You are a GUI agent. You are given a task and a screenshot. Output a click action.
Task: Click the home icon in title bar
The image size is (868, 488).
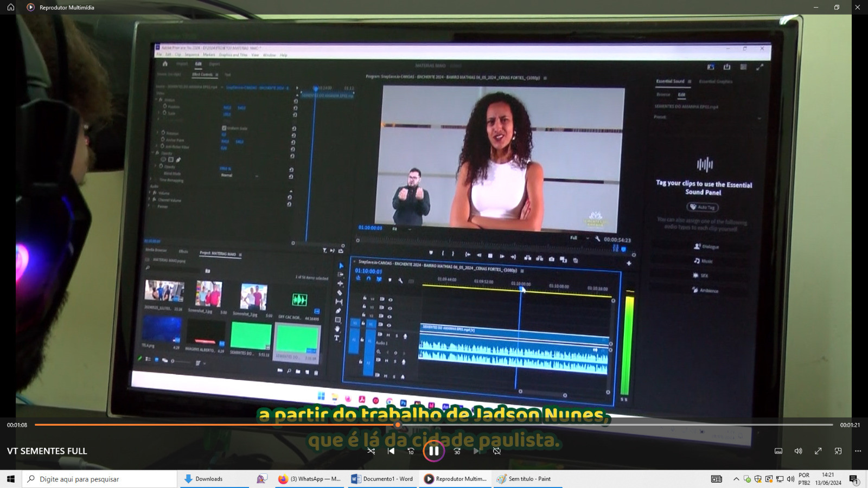(11, 7)
